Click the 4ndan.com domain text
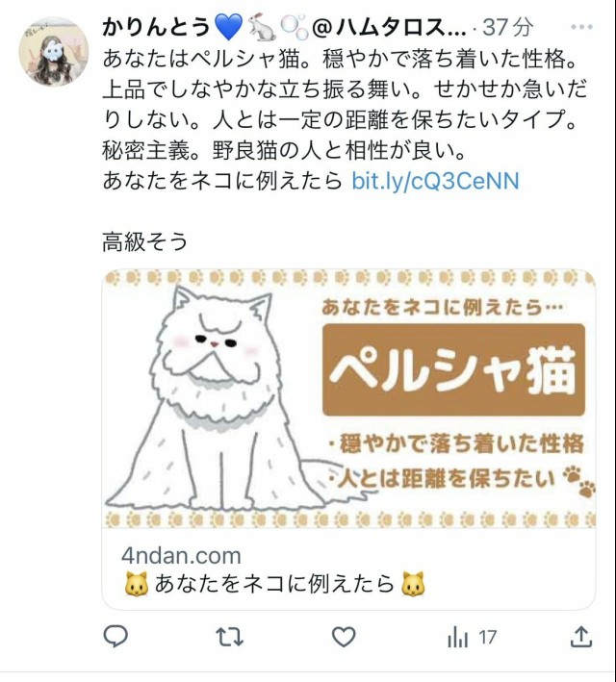616x682 pixels. (x=181, y=555)
